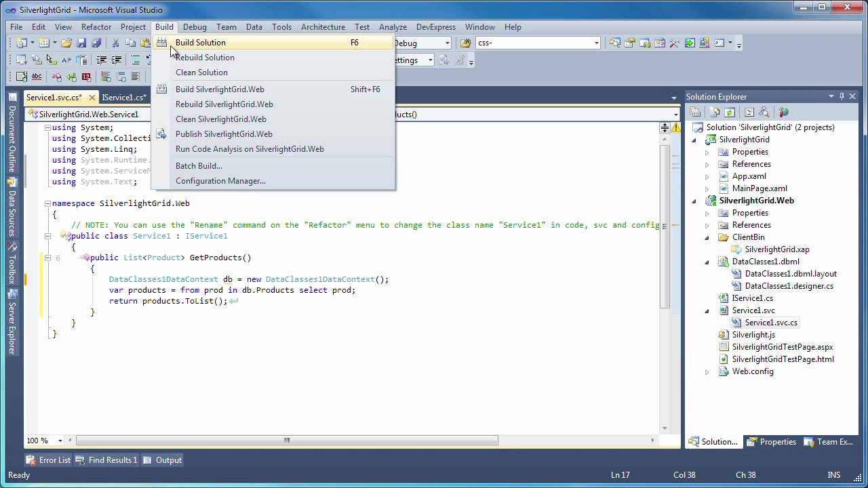Image resolution: width=868 pixels, height=488 pixels.
Task: Switch to the Team Explorer panel tab
Action: click(x=828, y=442)
